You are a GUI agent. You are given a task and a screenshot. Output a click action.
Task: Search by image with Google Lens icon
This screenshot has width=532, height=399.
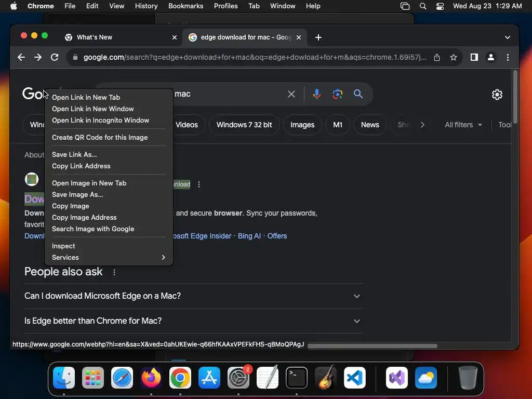[337, 94]
